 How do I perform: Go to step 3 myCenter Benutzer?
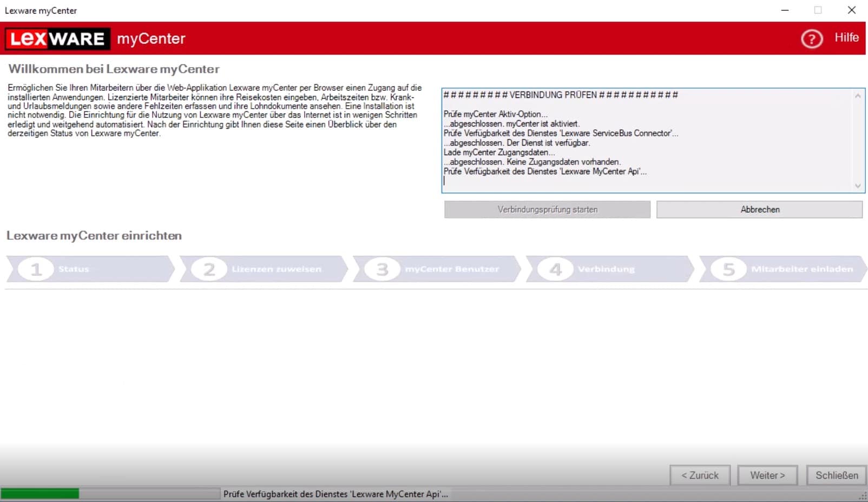click(437, 269)
